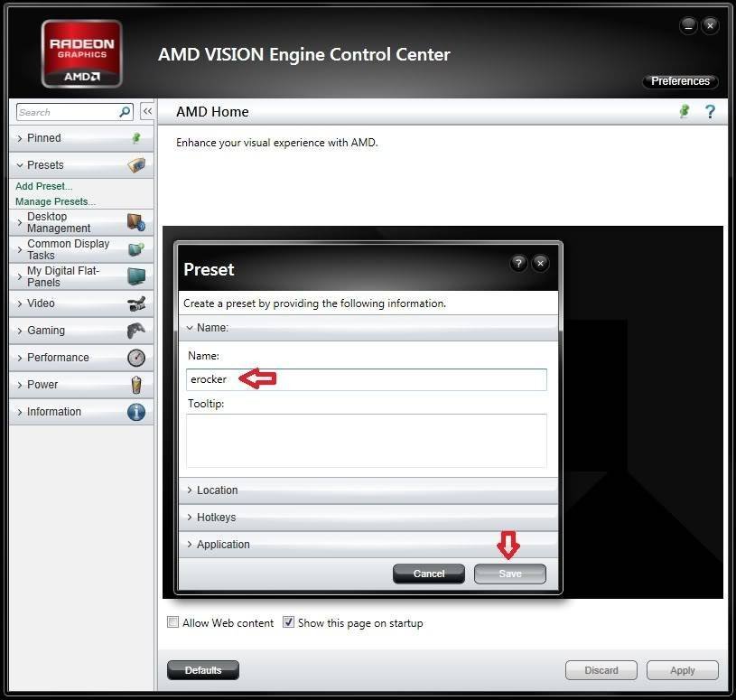Click the Manage Presets... link

(x=55, y=201)
